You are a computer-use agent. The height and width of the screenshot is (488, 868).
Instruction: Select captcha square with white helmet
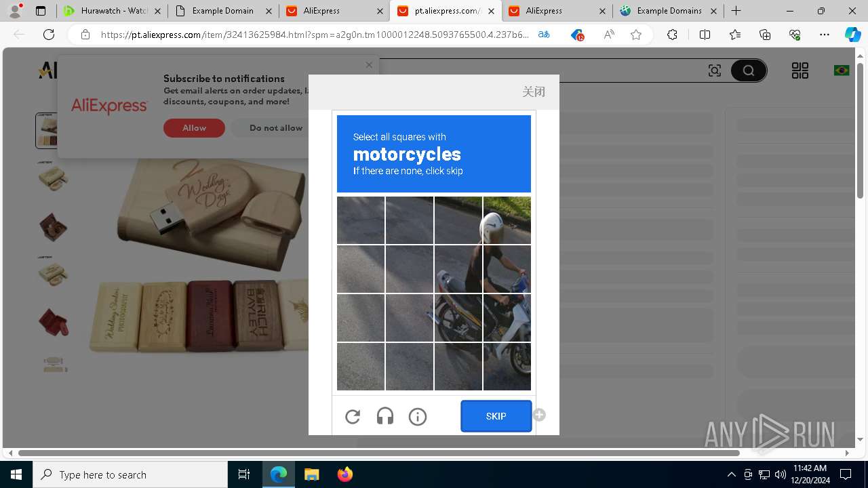click(507, 220)
